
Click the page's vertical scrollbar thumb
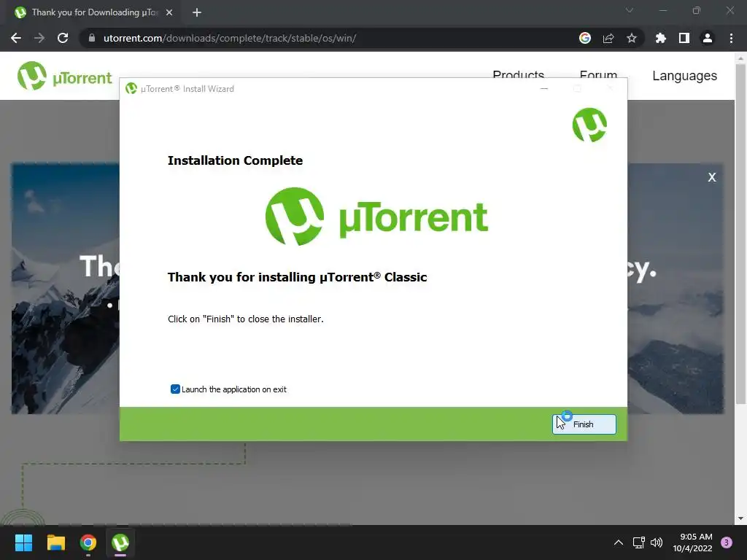click(x=740, y=233)
